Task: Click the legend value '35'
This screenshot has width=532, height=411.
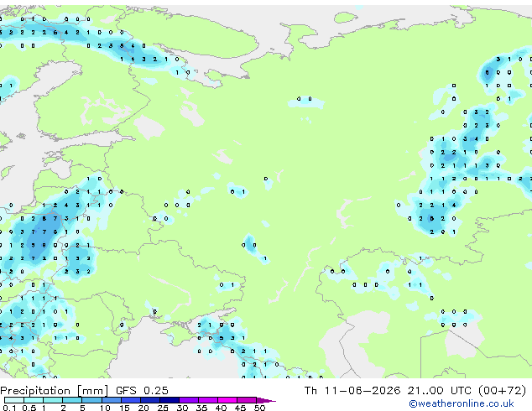Action: tap(201, 408)
